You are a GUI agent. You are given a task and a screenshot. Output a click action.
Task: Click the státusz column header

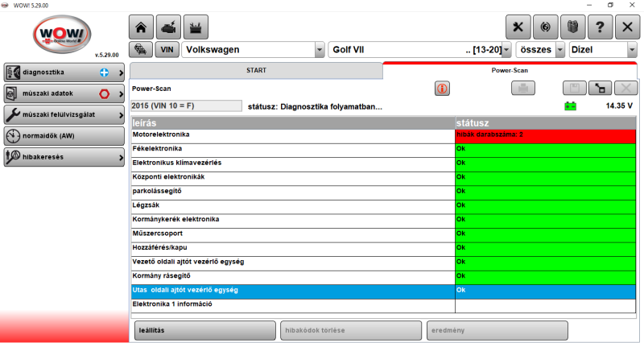click(546, 123)
